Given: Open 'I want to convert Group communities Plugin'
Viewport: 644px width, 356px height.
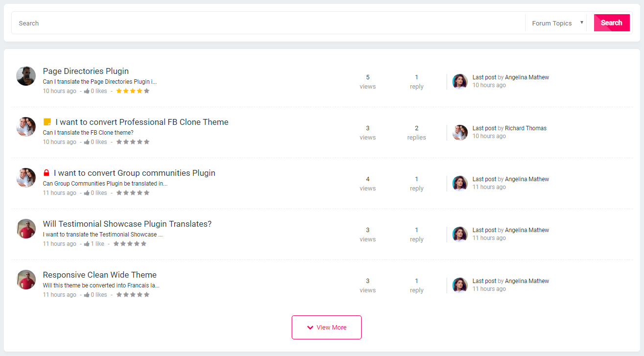Looking at the screenshot, I should point(135,173).
